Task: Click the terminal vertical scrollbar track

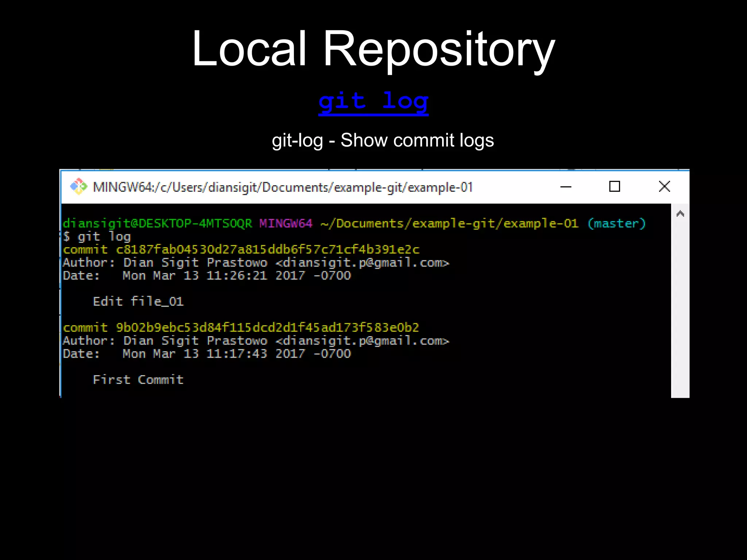Action: point(680,310)
